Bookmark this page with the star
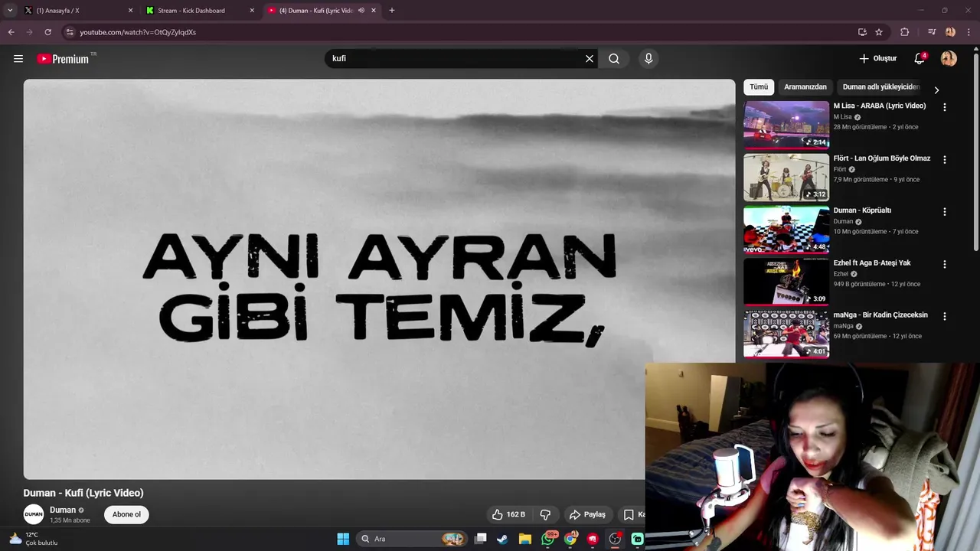The height and width of the screenshot is (551, 980). tap(879, 32)
